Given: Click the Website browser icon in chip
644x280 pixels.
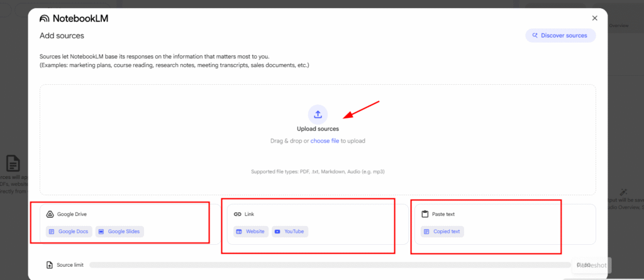Looking at the screenshot, I should tap(239, 232).
